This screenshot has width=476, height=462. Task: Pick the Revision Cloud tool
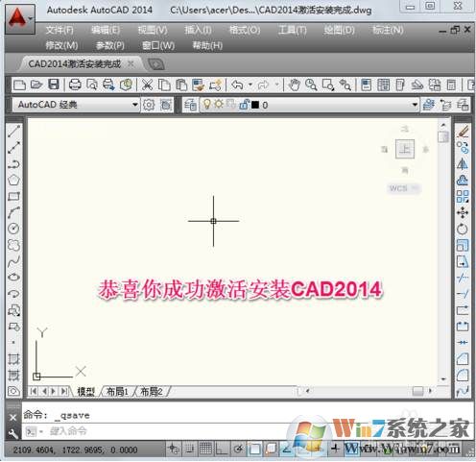point(13,245)
